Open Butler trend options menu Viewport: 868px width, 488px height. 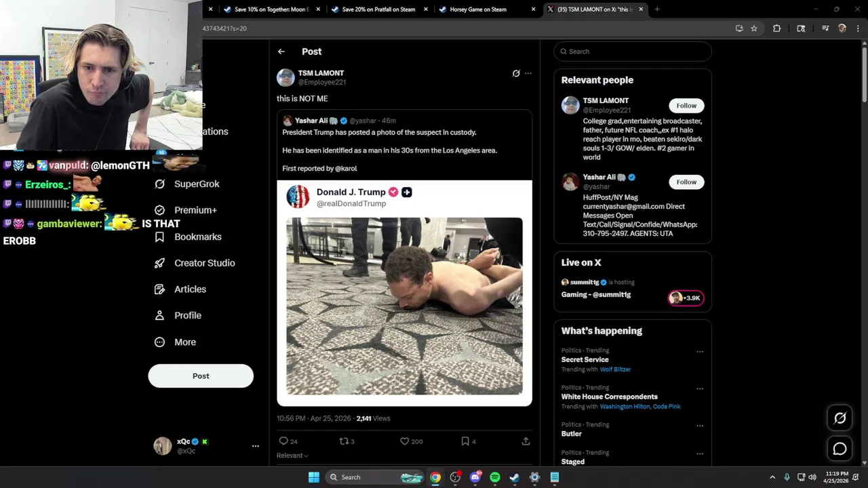700,426
